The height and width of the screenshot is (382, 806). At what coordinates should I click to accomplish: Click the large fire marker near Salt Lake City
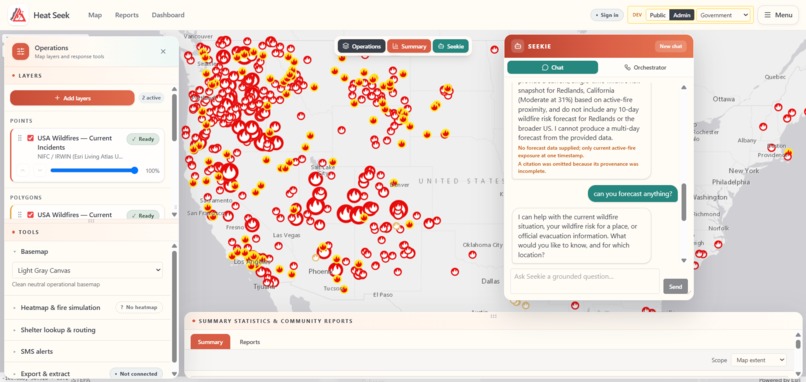(x=316, y=179)
